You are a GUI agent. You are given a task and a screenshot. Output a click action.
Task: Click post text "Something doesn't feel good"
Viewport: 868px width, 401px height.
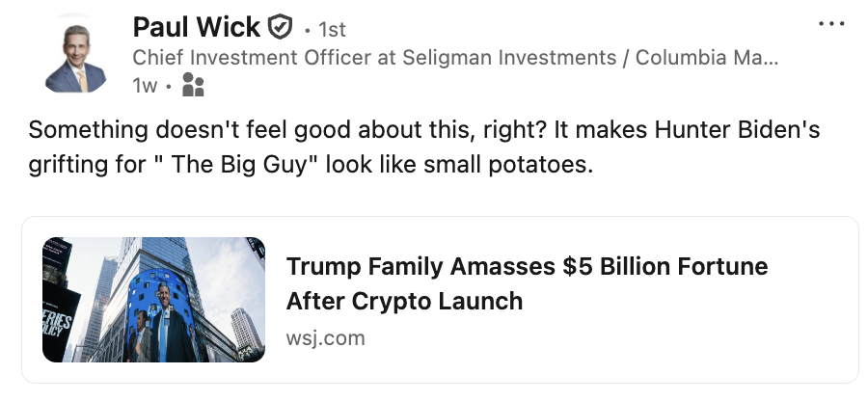190,130
